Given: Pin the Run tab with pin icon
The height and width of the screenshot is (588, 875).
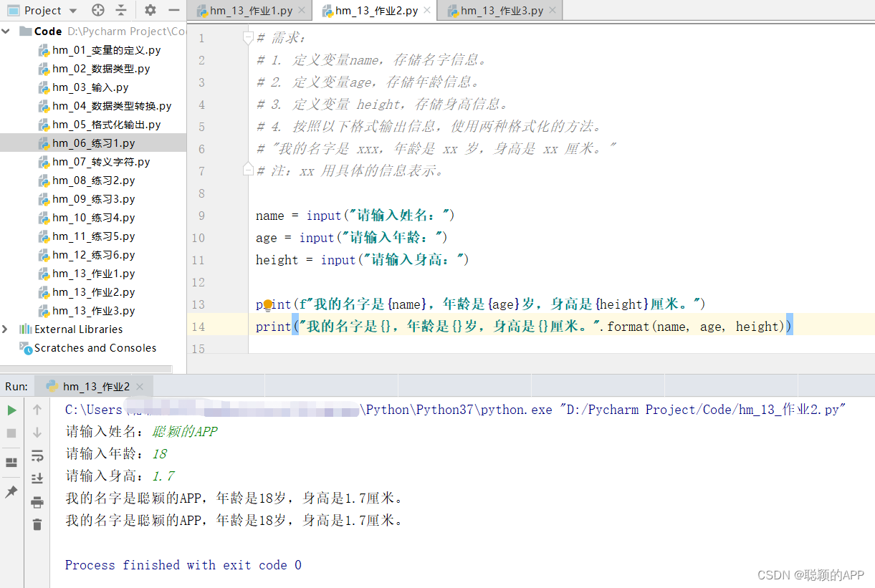Looking at the screenshot, I should pyautogui.click(x=11, y=492).
